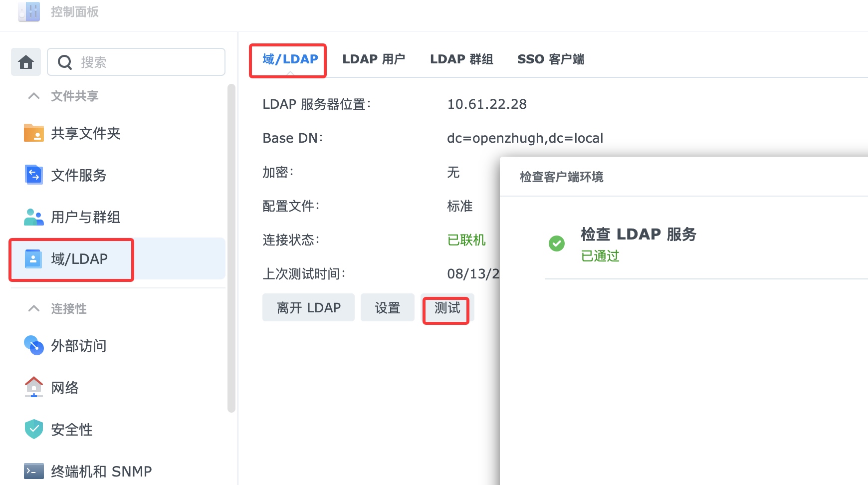Viewport: 868px width, 485px height.
Task: Select the 域/LDAP sidebar icon
Action: pos(33,259)
